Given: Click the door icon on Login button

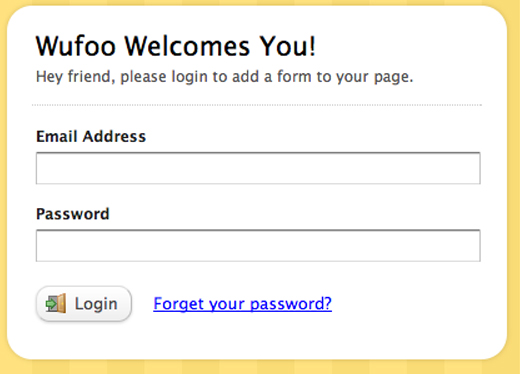Looking at the screenshot, I should point(56,303).
